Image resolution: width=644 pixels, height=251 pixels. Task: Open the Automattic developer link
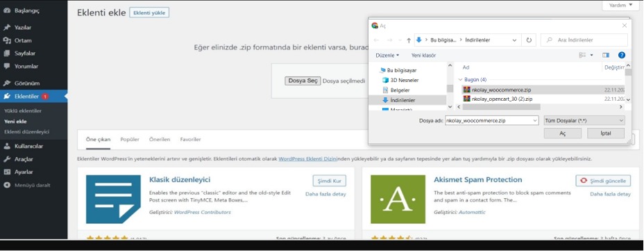[472, 212]
